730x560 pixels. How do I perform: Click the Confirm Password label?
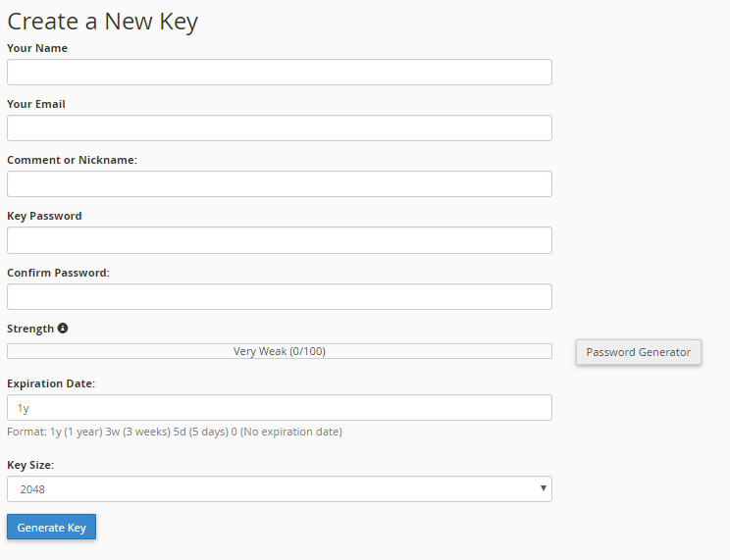coord(58,273)
